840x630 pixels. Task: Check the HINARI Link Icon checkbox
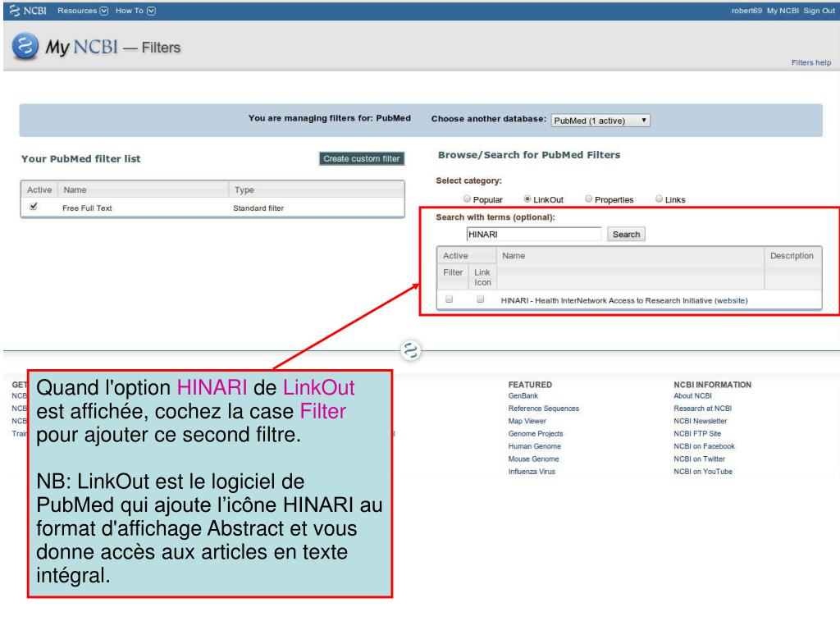point(480,299)
